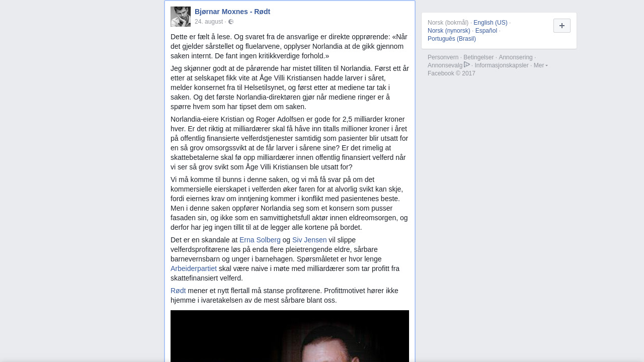
Task: Switch language to Español
Action: [486, 31]
